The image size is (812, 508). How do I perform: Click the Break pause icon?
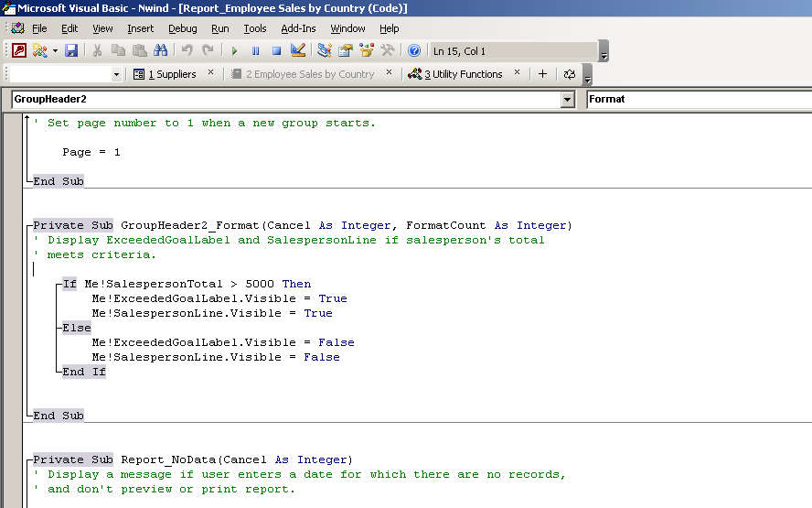click(x=255, y=51)
